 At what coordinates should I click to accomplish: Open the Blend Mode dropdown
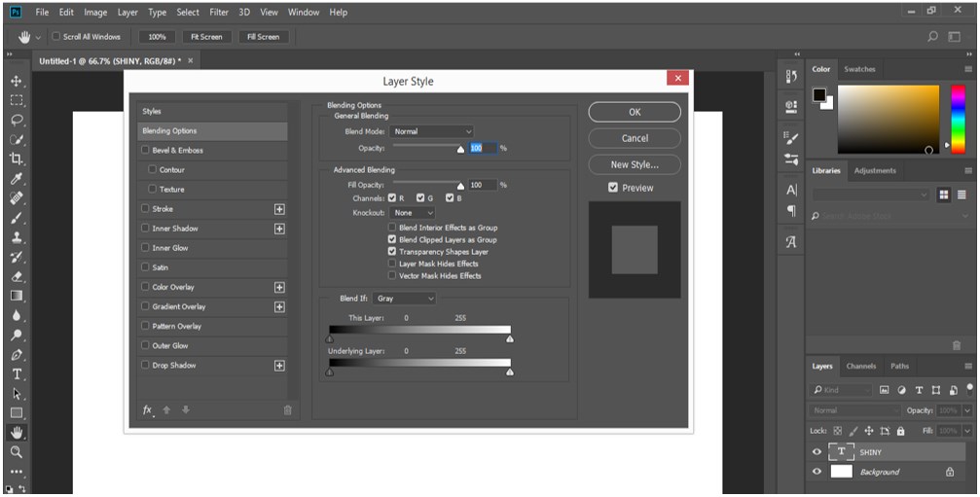pos(432,131)
